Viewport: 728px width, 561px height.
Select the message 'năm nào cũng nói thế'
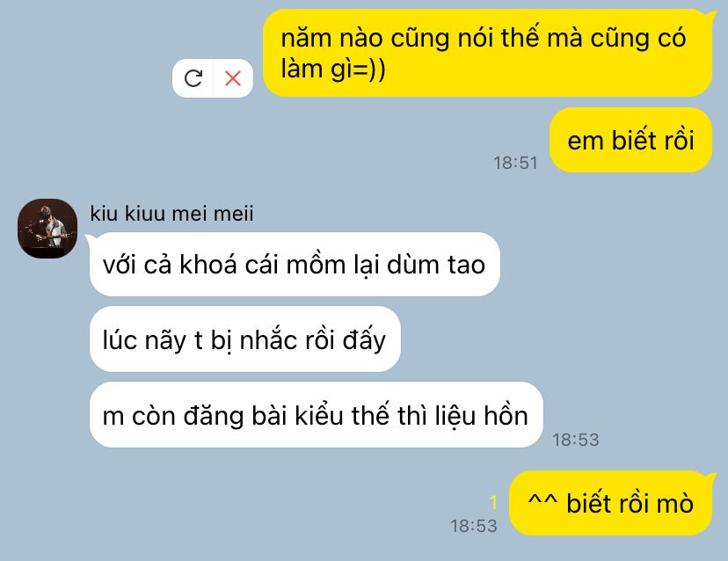(487, 53)
